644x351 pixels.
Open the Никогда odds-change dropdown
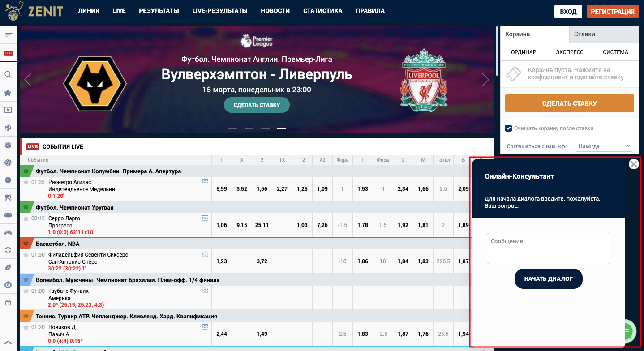coord(604,146)
